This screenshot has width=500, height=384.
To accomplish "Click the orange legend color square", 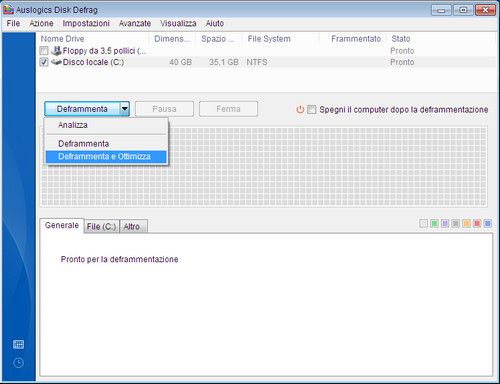I will (466, 223).
